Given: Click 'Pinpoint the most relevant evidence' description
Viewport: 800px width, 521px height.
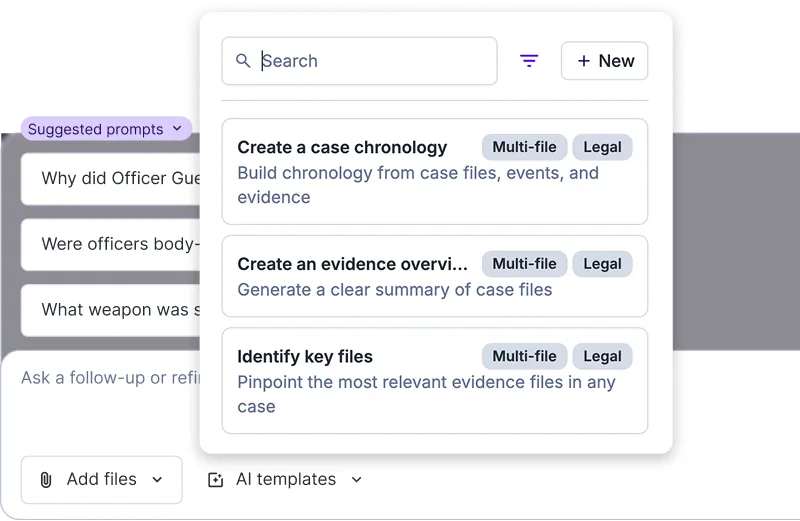Looking at the screenshot, I should tap(426, 394).
